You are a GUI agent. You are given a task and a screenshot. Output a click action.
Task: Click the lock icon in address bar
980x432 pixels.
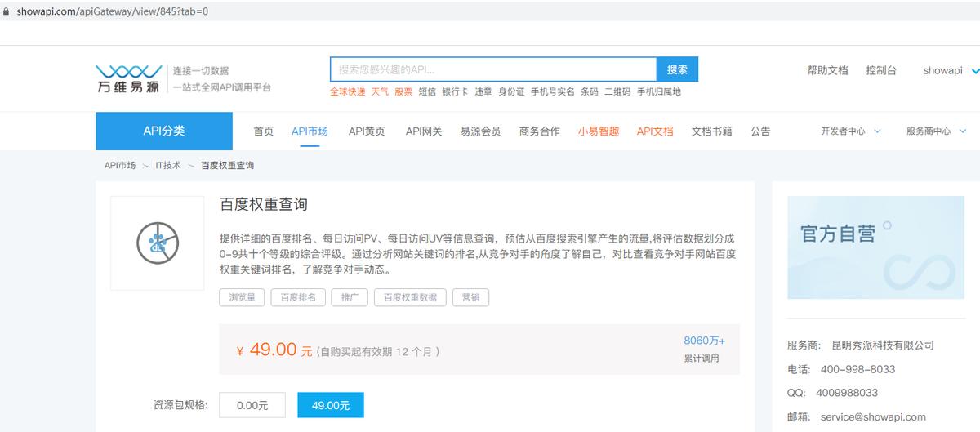tap(7, 11)
